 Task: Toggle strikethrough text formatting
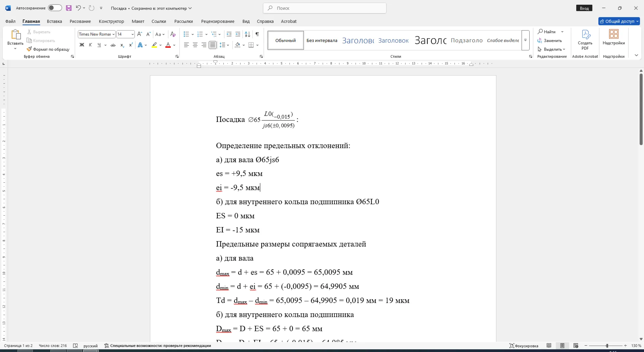[x=113, y=45]
